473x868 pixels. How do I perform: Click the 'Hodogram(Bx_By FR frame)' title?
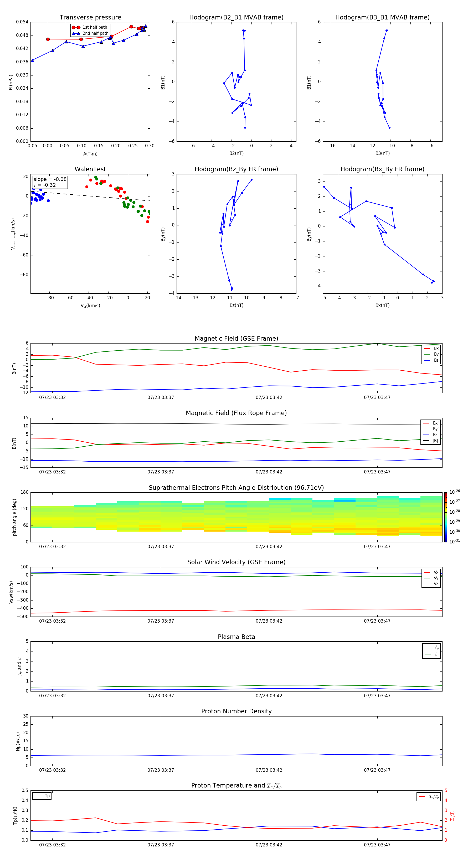382,169
